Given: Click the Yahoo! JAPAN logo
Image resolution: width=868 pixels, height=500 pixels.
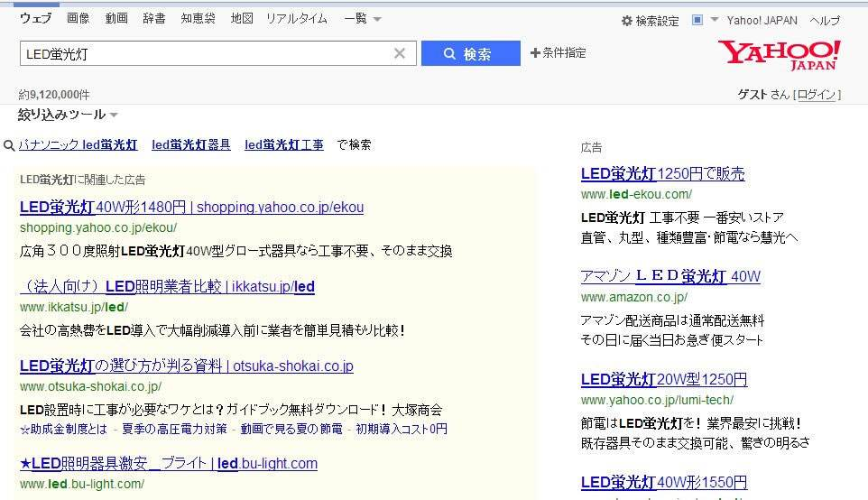Looking at the screenshot, I should click(x=780, y=55).
